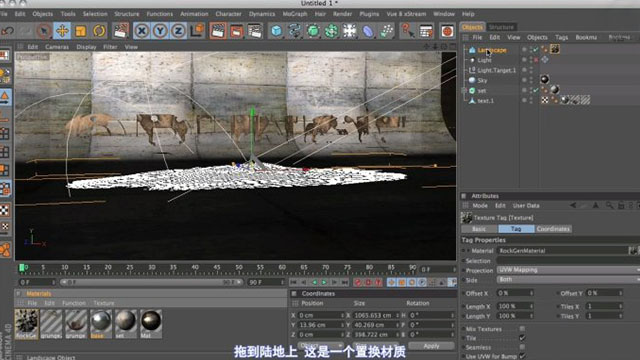Play the animation forward

click(324, 282)
